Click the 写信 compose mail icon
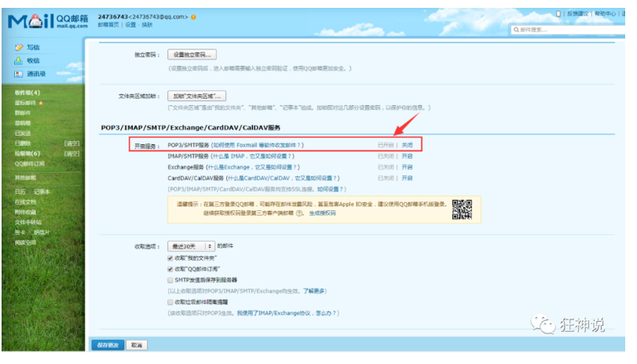 click(x=19, y=48)
